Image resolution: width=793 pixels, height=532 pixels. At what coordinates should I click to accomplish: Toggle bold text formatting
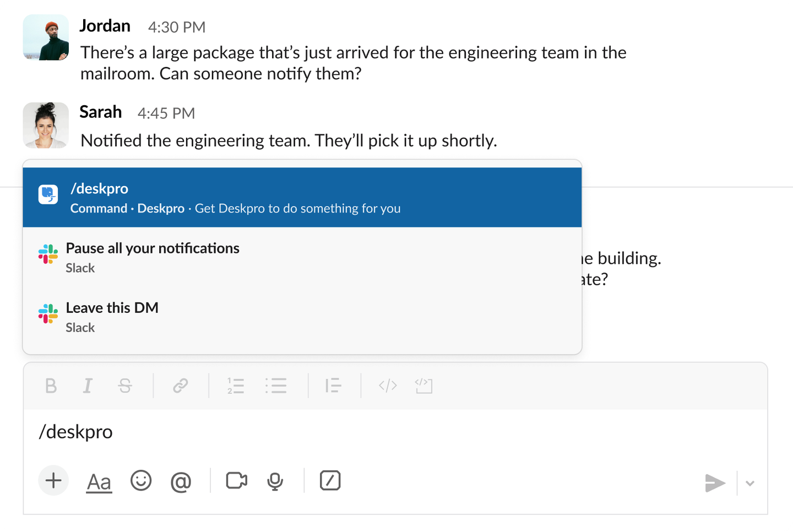click(51, 386)
